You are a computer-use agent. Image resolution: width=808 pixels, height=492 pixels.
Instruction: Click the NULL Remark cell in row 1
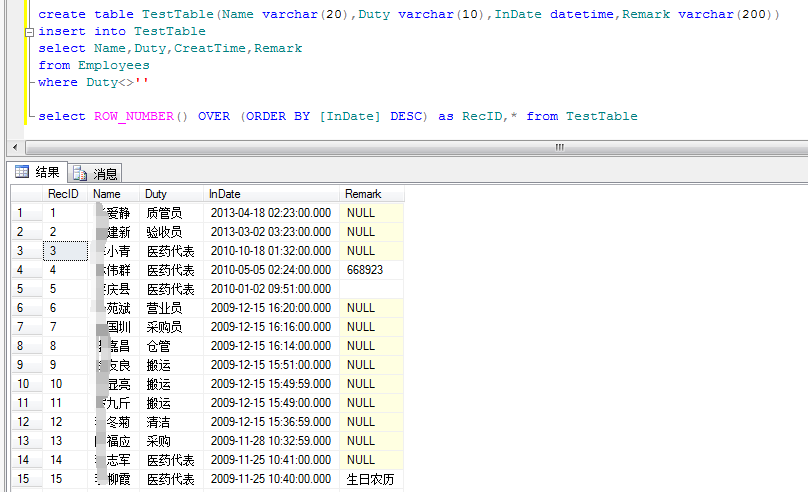pos(372,213)
